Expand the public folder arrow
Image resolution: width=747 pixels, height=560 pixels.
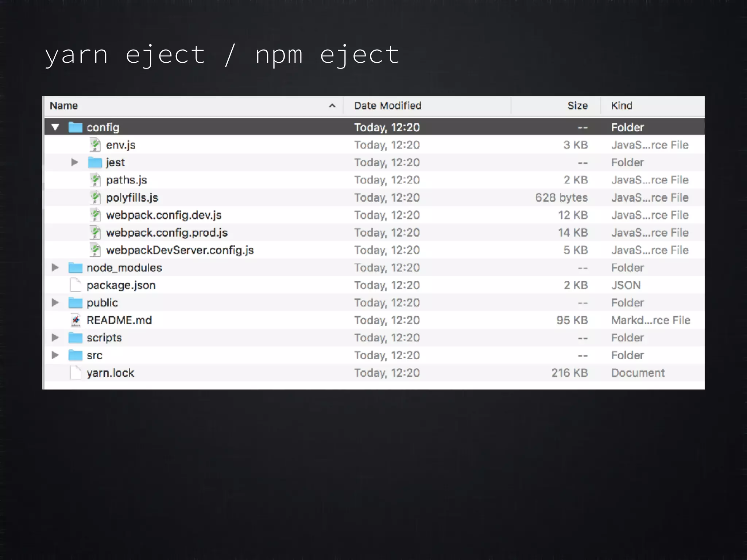(55, 303)
